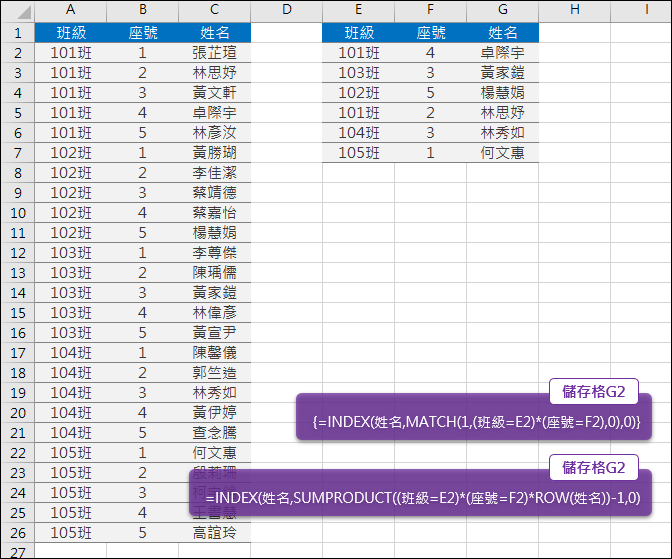This screenshot has height=559, width=672.
Task: Select cell with name 陳馨儀
Action: [x=215, y=353]
